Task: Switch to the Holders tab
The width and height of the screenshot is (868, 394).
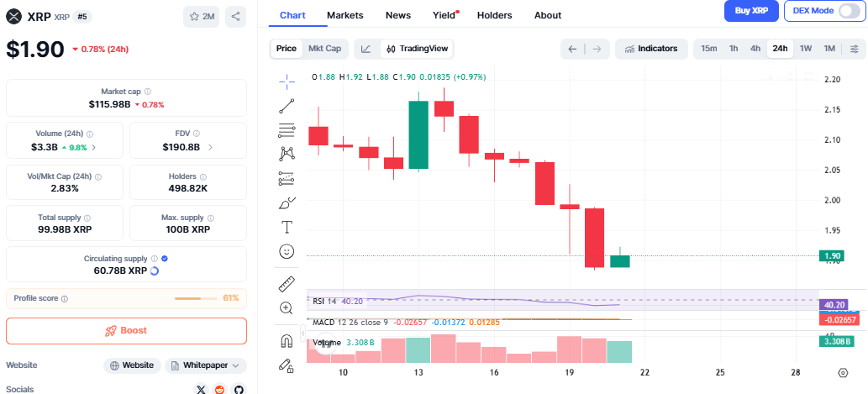Action: pyautogui.click(x=494, y=15)
